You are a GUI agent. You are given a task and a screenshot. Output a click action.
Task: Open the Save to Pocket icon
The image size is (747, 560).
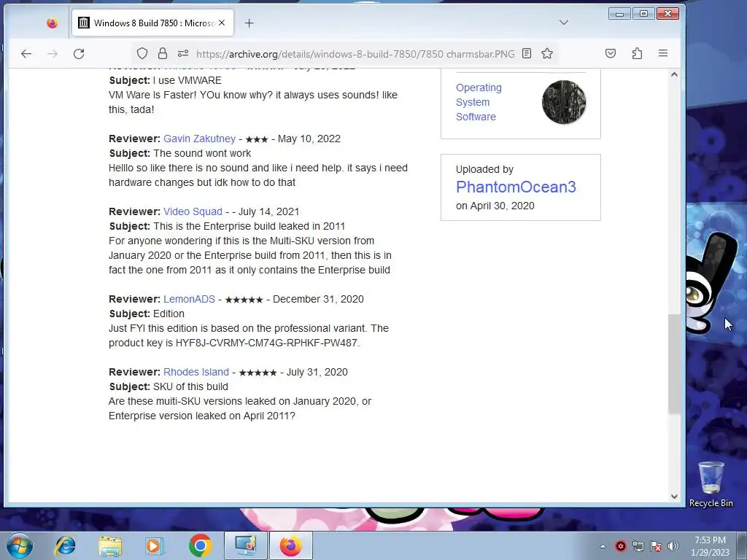tap(611, 53)
